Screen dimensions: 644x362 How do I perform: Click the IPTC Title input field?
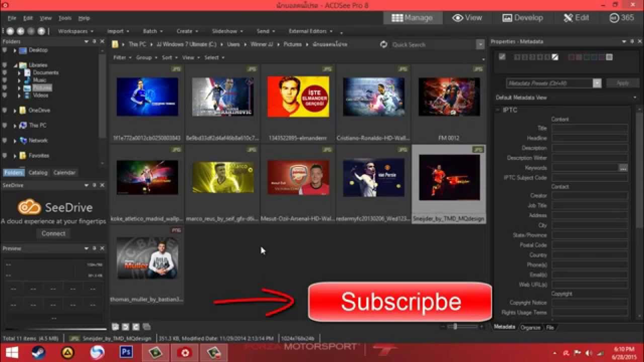click(x=590, y=128)
